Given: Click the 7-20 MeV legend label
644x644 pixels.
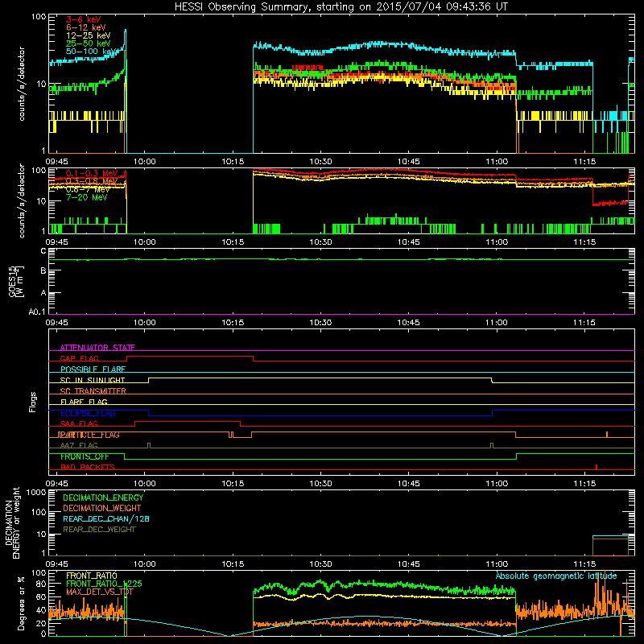Looking at the screenshot, I should 86,197.
